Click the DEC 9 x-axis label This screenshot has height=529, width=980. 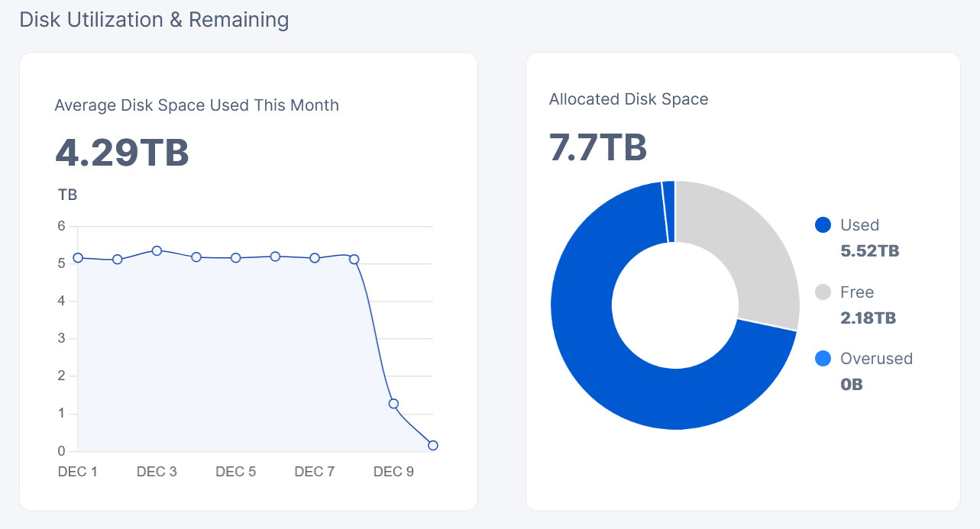[x=393, y=472]
